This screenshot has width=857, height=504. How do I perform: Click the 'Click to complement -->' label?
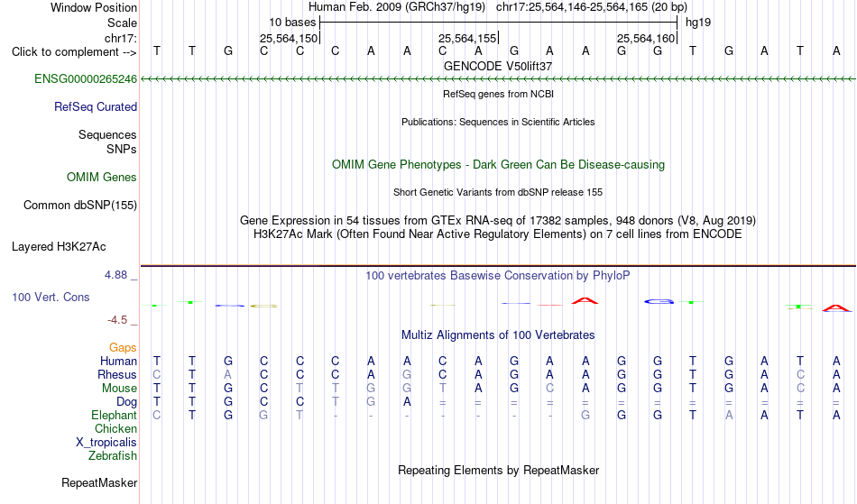tap(74, 52)
